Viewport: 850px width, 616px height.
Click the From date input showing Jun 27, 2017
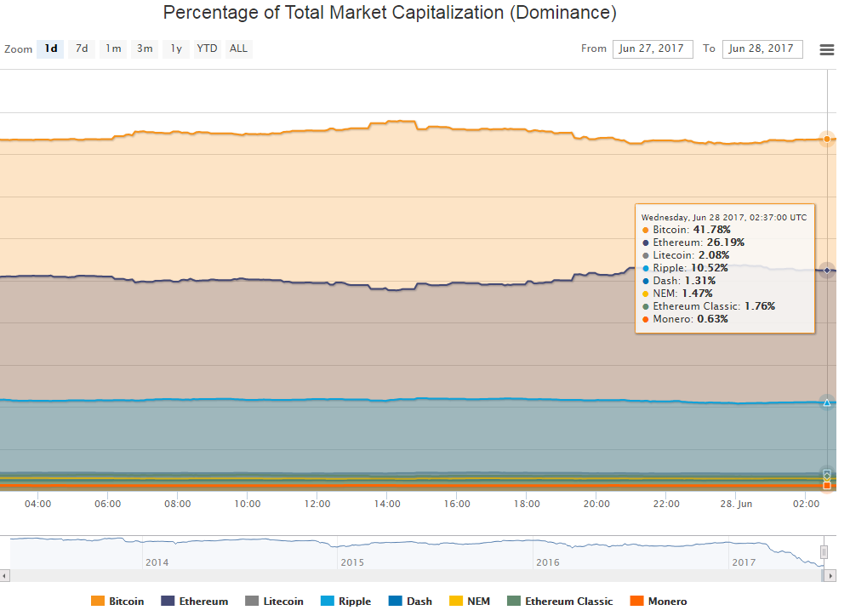pos(653,48)
